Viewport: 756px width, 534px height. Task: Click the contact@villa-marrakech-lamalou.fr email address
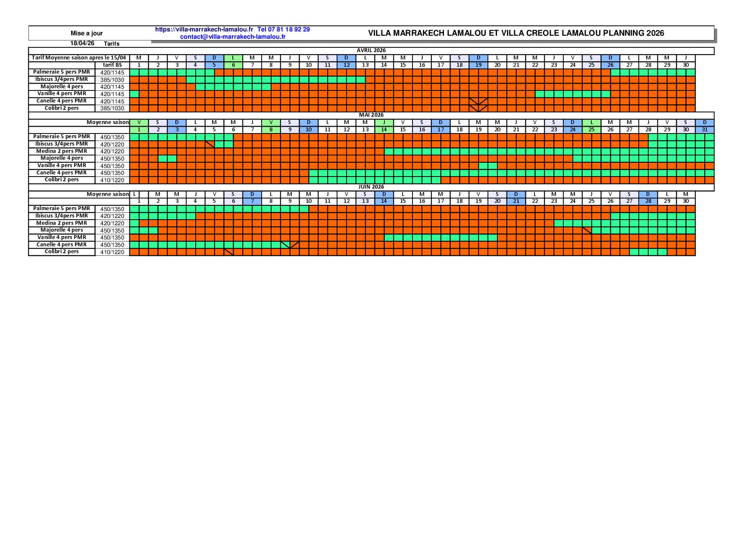point(233,37)
